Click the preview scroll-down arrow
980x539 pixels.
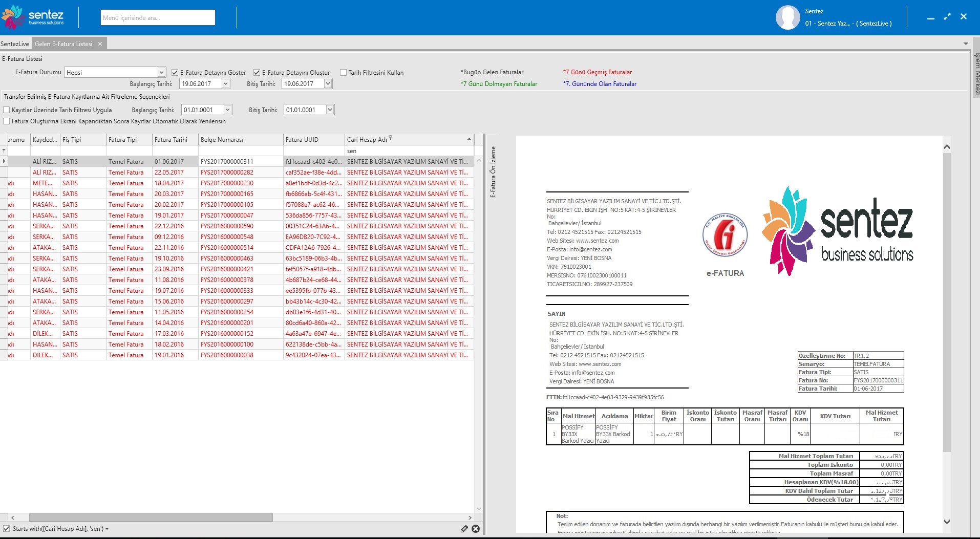tap(947, 522)
